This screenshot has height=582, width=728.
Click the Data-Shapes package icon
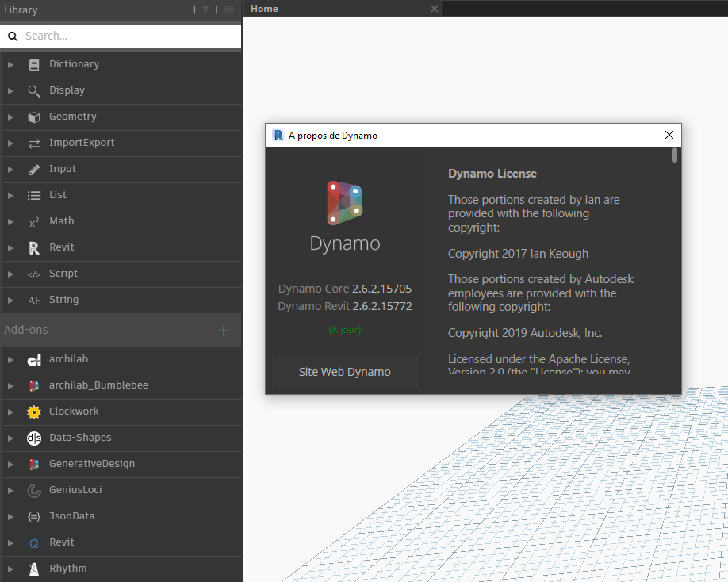[34, 438]
